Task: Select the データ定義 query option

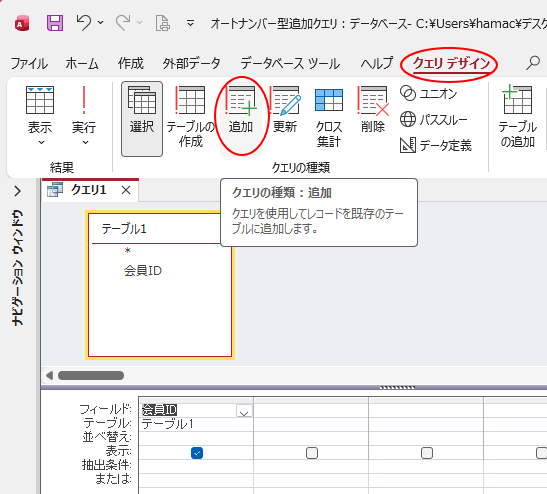Action: (436, 145)
